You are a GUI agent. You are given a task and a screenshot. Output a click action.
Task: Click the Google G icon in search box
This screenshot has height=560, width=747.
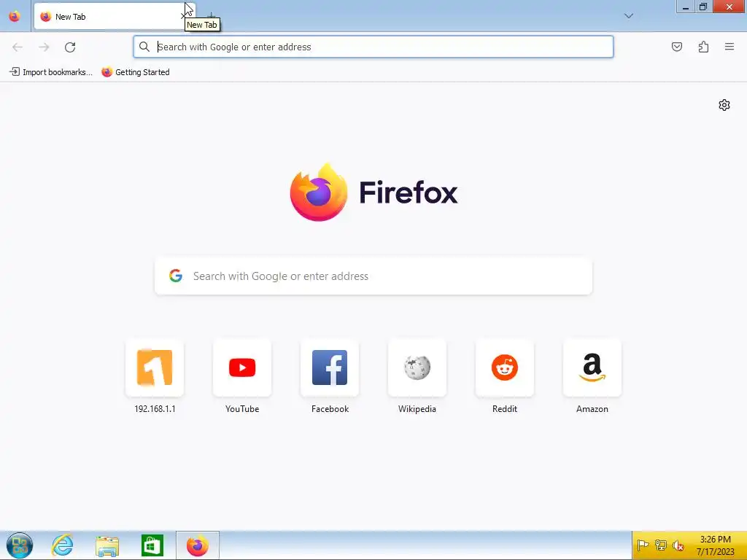coord(176,276)
